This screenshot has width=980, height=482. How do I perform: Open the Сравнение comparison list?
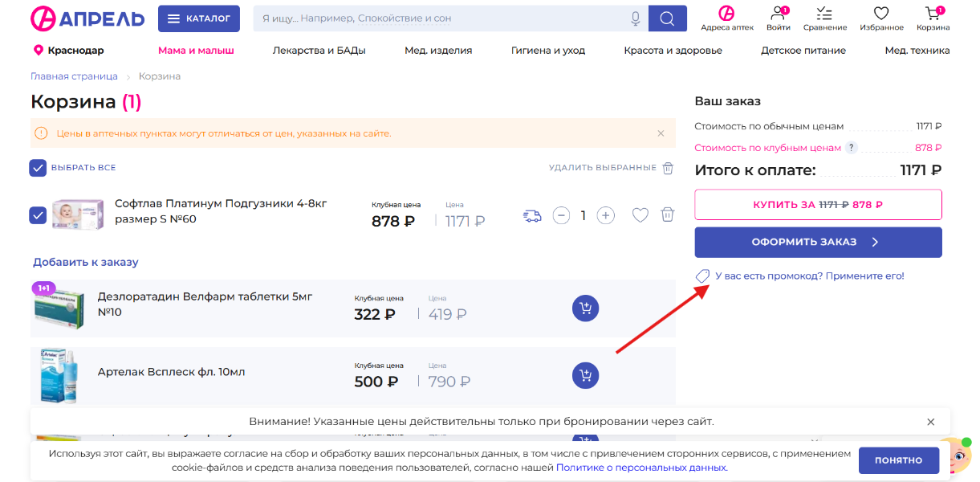[x=825, y=18]
